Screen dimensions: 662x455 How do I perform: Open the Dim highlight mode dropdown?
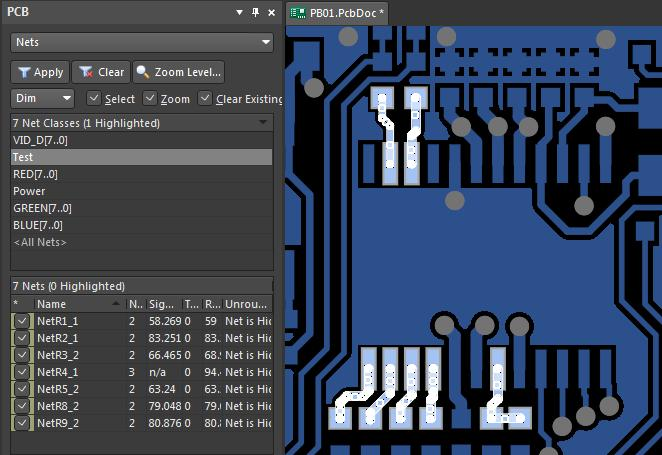click(x=42, y=98)
